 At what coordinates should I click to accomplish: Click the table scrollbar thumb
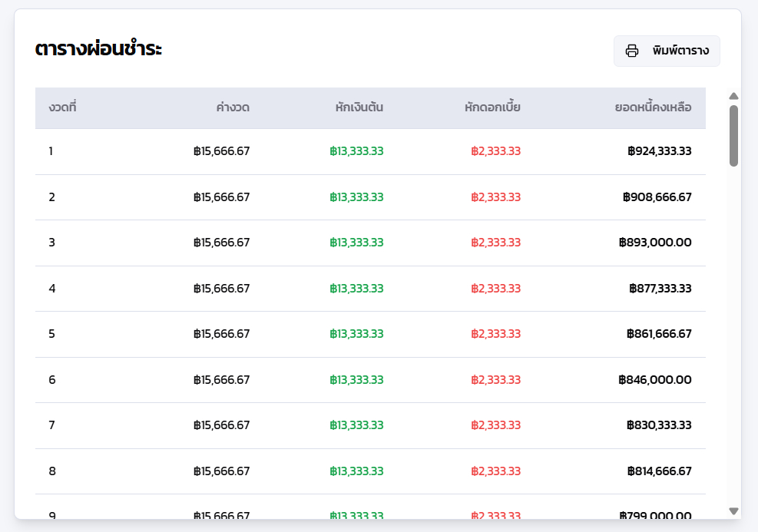pyautogui.click(x=733, y=135)
